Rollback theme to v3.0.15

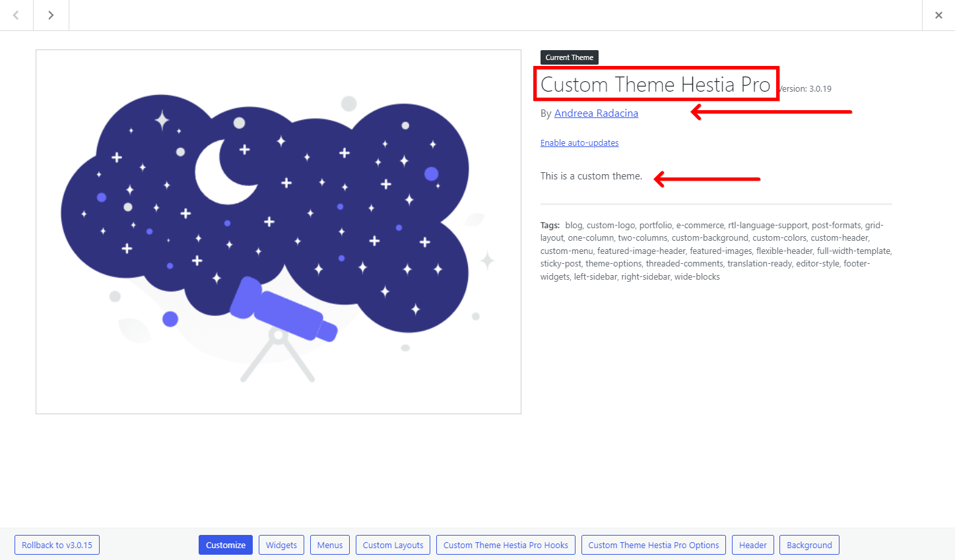coord(57,545)
